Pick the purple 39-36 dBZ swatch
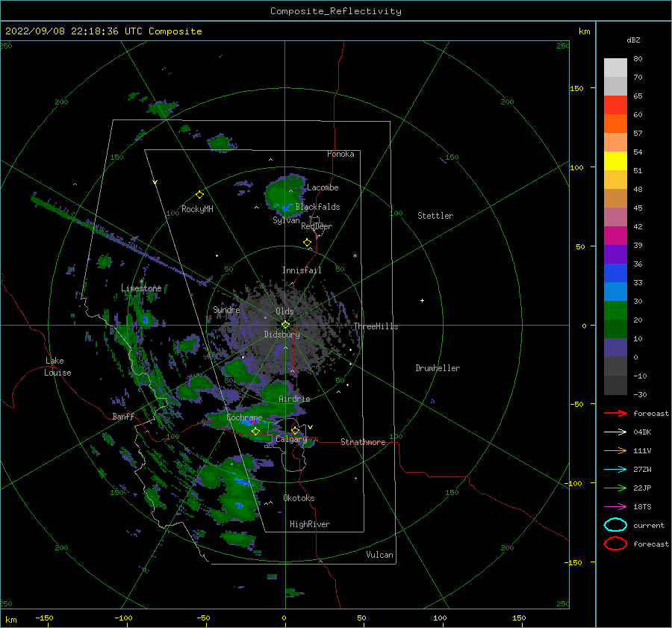 pyautogui.click(x=615, y=255)
